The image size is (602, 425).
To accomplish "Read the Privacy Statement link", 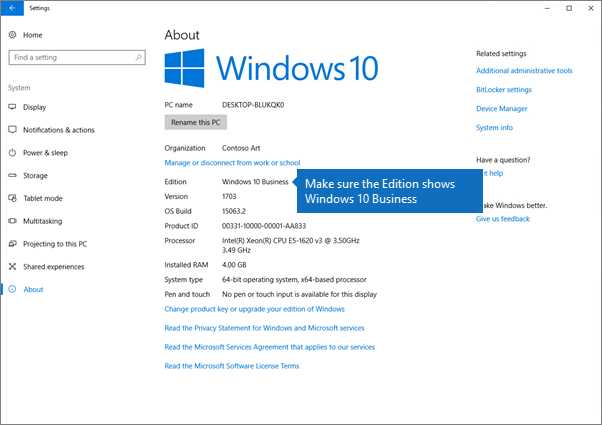I will coord(265,328).
